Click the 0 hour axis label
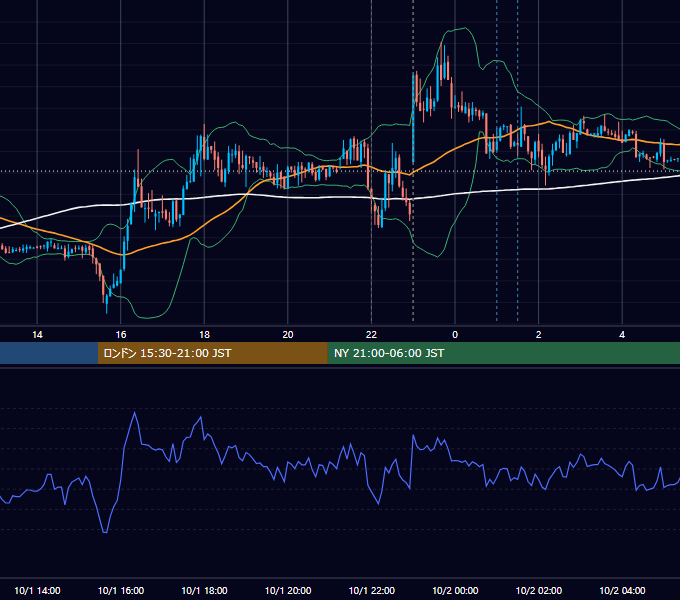Viewport: 680px width, 600px height. [455, 335]
